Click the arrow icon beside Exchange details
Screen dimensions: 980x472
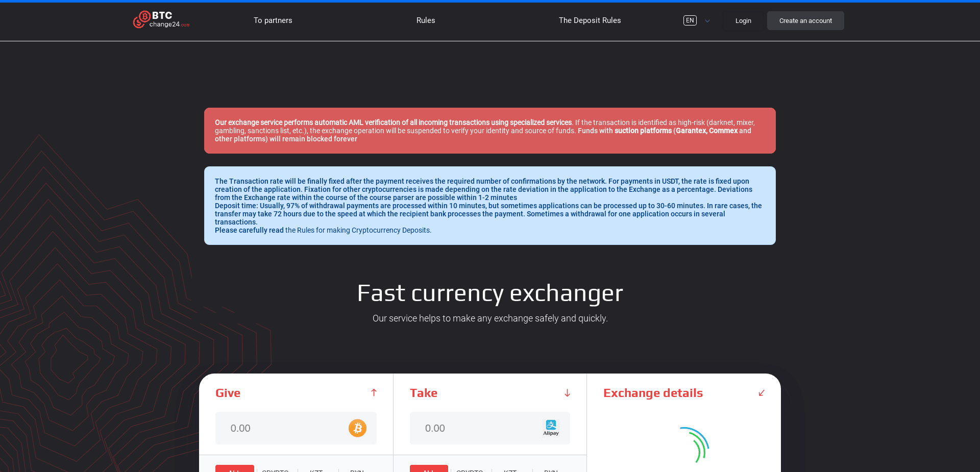762,393
